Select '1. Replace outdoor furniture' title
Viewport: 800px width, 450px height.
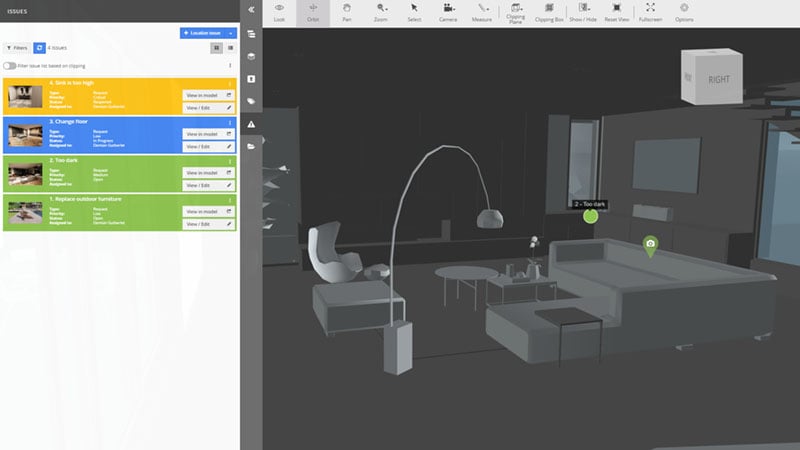pyautogui.click(x=85, y=199)
